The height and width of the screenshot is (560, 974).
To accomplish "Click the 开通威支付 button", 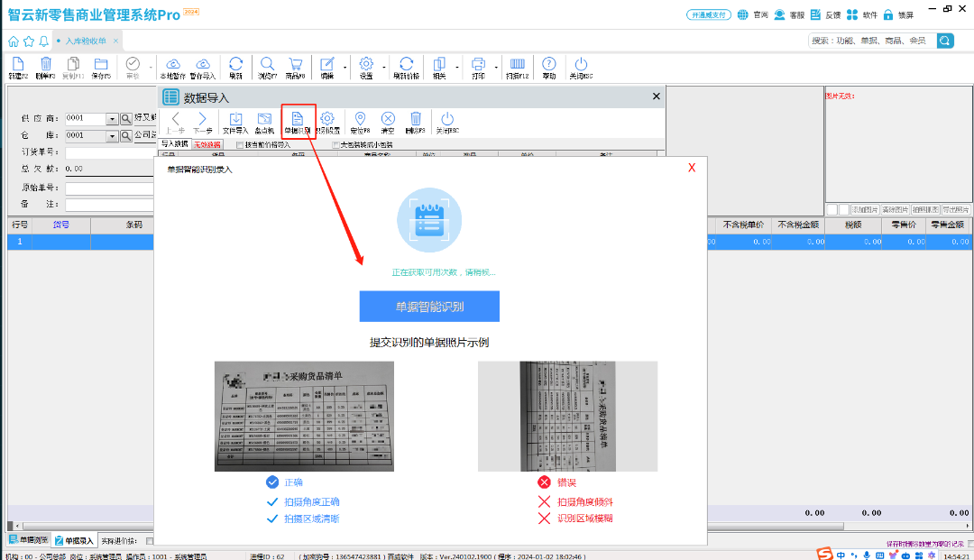I will [x=709, y=14].
